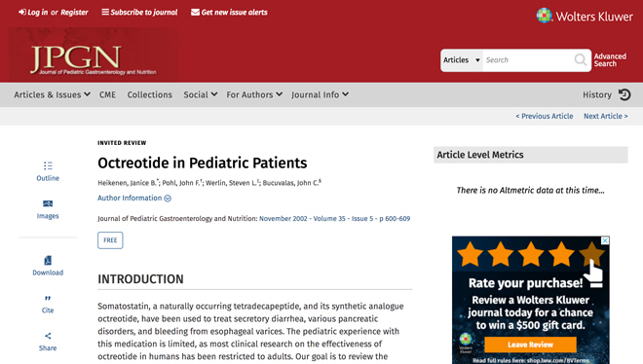The width and height of the screenshot is (643, 364).
Task: Download the article PDF
Action: point(48,261)
